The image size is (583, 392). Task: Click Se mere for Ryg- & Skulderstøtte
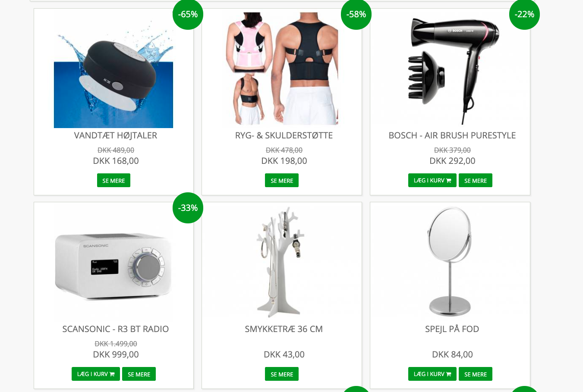point(282,180)
